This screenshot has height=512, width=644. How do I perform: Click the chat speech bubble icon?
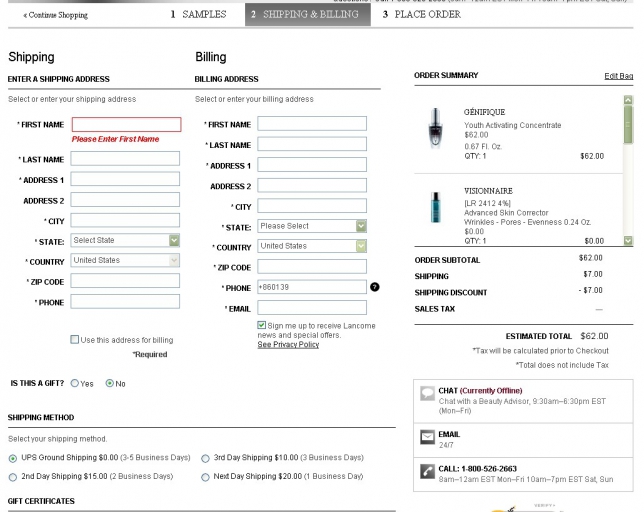tap(428, 393)
